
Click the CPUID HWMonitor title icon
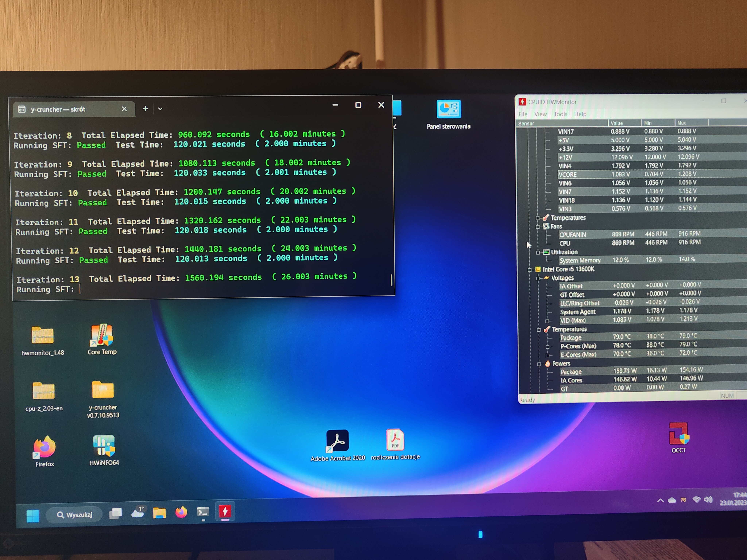pyautogui.click(x=522, y=102)
